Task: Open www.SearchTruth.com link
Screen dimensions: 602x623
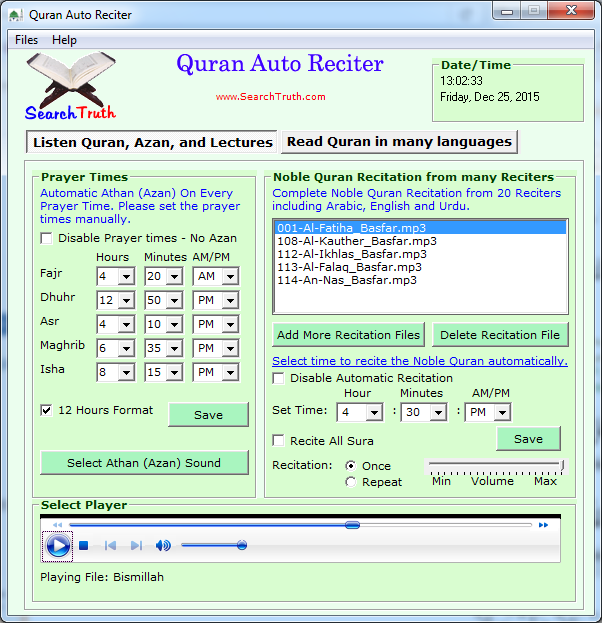Action: point(271,97)
